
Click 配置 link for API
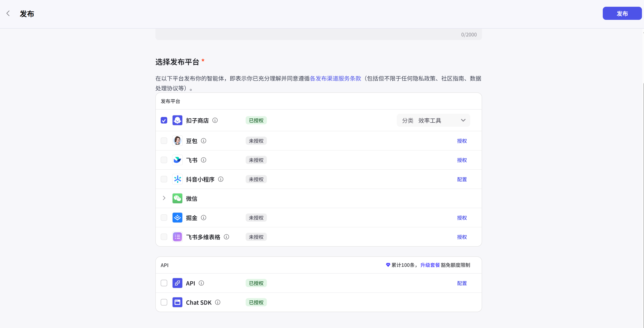coord(462,283)
